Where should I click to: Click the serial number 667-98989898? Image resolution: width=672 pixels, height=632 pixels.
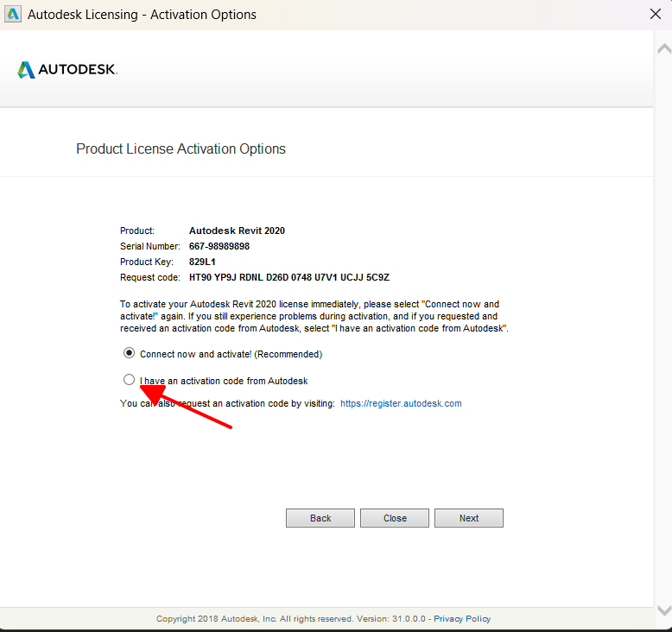[x=219, y=246]
